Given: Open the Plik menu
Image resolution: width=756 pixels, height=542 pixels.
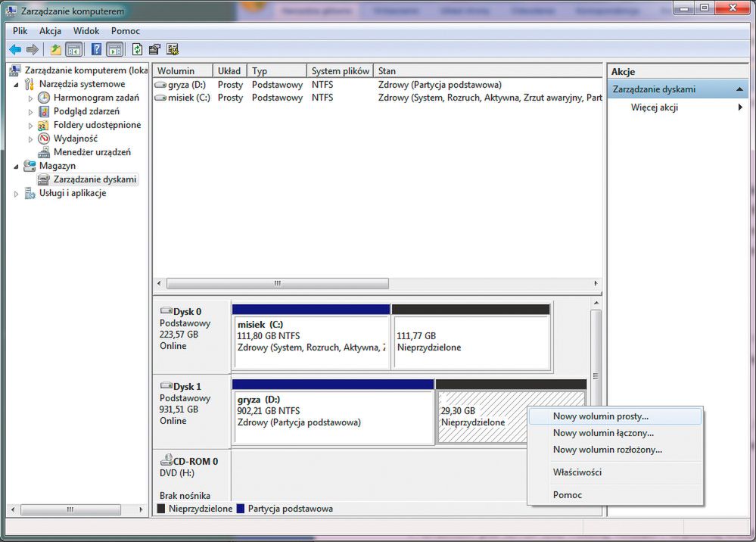Looking at the screenshot, I should (x=20, y=31).
